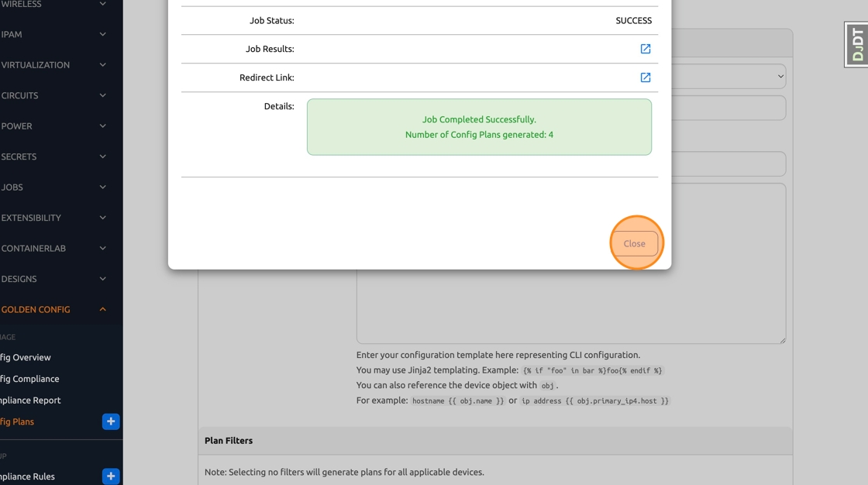Open the Compliance Report link
868x485 pixels.
click(x=31, y=401)
